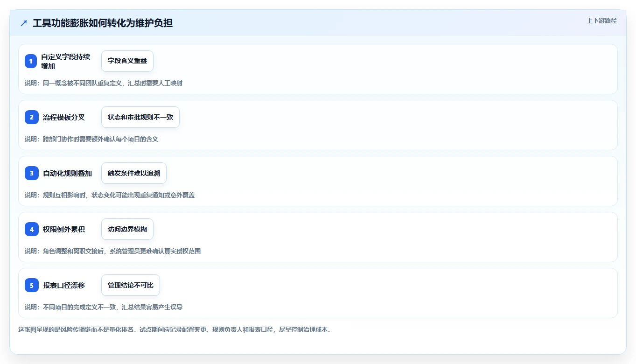Click the 状态和审批规则不一致 chip
Screen dimensions: 636x364
[140, 117]
